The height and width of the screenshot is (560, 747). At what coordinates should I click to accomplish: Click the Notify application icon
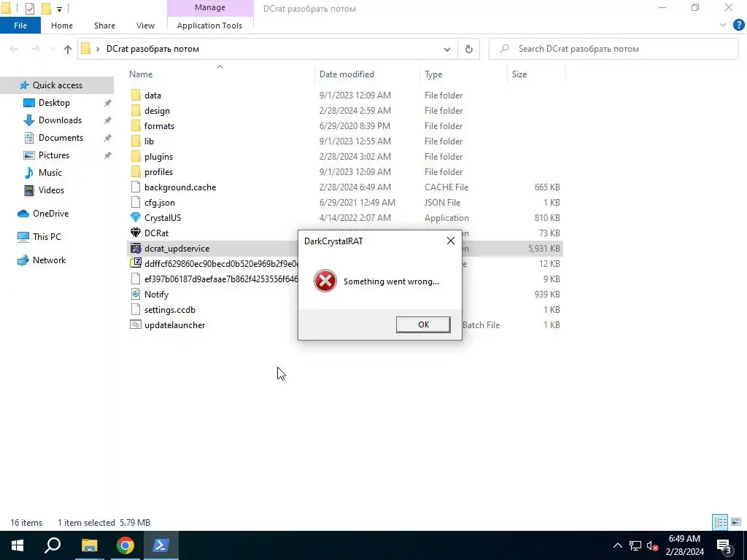(x=136, y=295)
